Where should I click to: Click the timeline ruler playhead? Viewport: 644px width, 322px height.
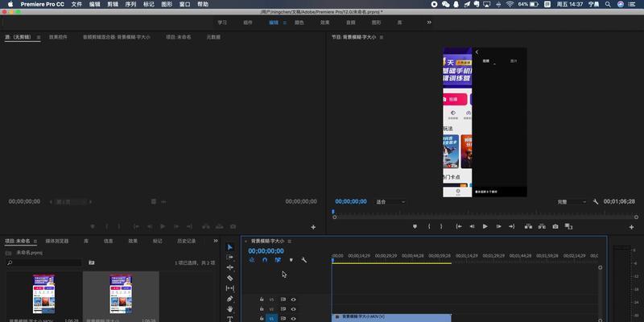click(x=333, y=260)
